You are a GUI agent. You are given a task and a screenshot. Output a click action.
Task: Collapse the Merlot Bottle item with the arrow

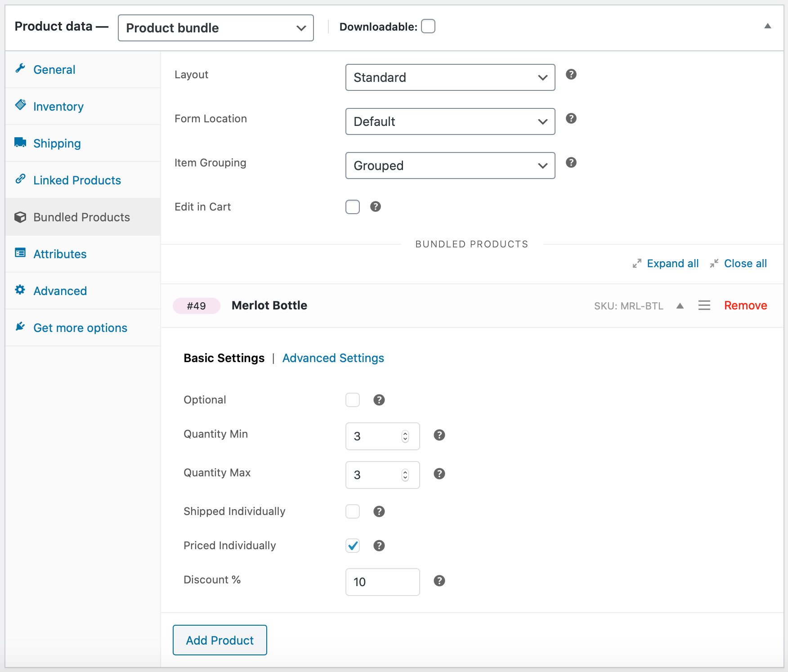point(680,306)
